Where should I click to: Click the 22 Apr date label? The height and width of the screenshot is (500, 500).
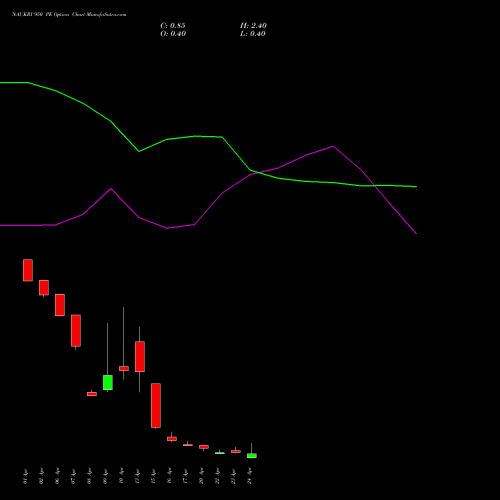tap(218, 476)
